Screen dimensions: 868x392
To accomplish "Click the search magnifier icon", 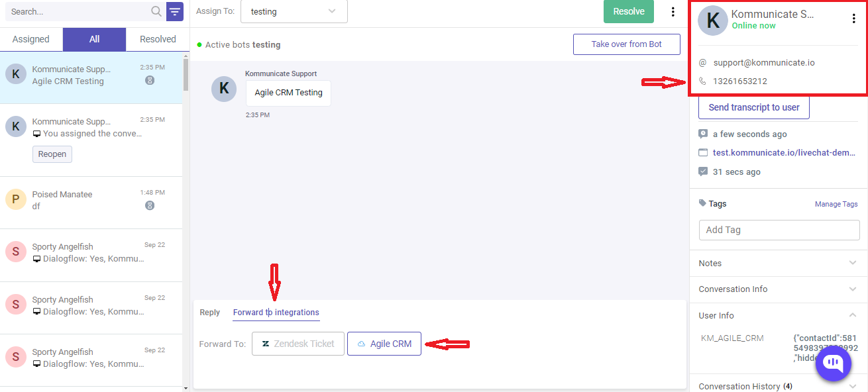I will [x=156, y=11].
